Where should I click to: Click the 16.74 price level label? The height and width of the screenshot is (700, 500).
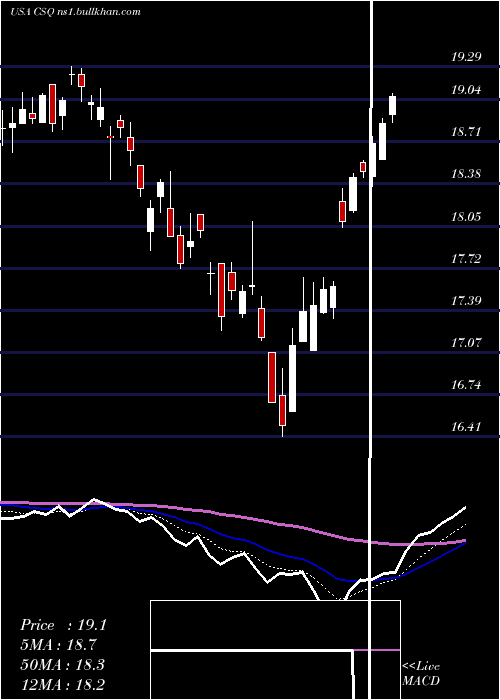(466, 385)
